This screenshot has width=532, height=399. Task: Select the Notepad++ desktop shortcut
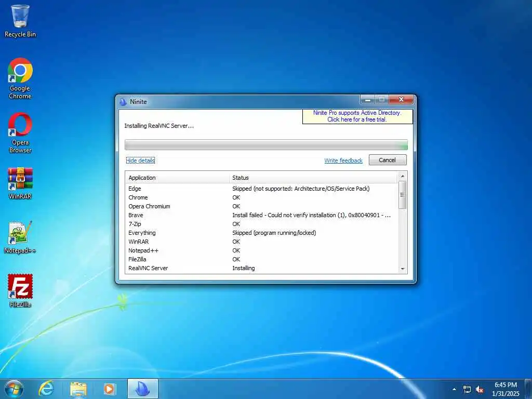click(x=20, y=237)
